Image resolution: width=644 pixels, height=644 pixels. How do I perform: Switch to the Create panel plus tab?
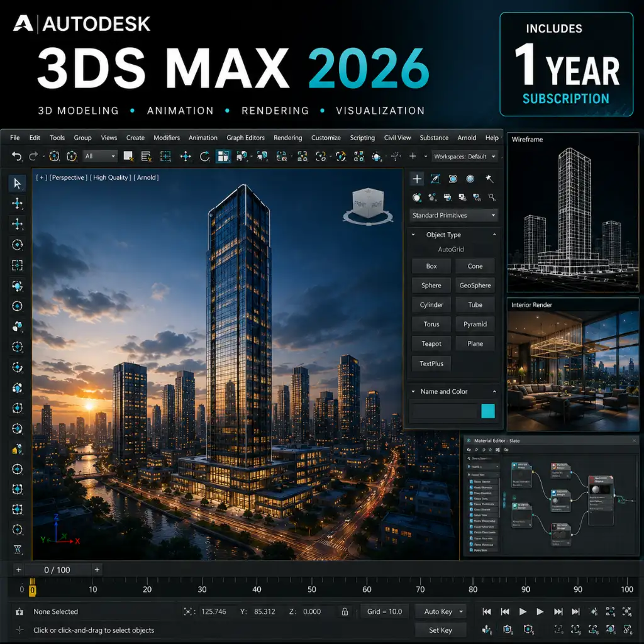point(417,179)
